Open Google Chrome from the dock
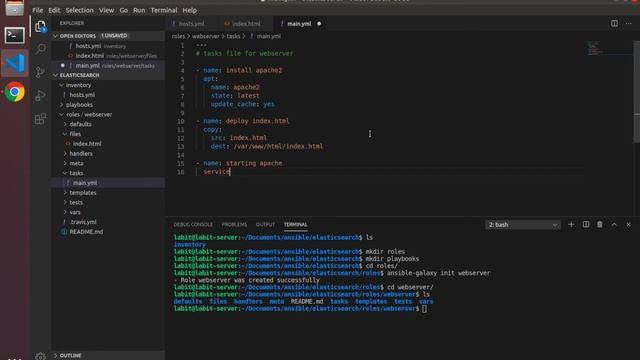640x360 pixels. pos(15,92)
